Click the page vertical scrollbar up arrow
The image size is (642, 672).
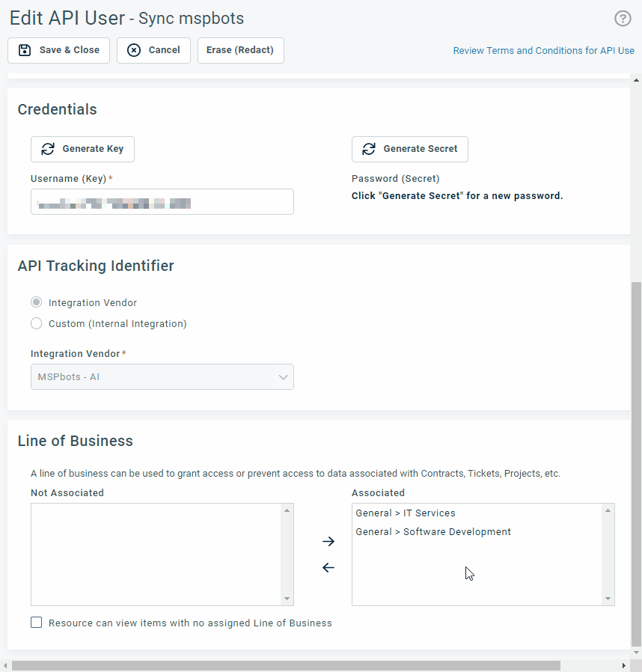[636, 79]
